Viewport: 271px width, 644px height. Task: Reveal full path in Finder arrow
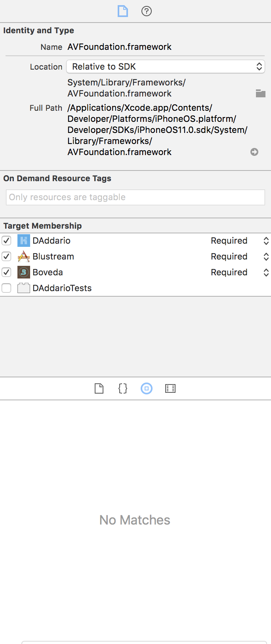coord(254,152)
